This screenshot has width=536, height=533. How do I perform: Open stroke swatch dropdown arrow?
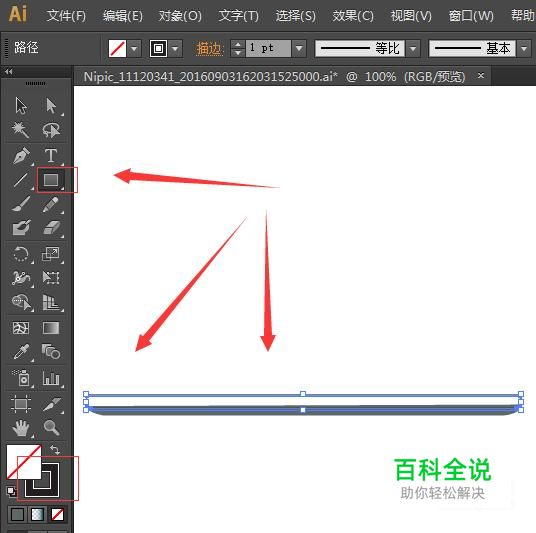point(175,48)
